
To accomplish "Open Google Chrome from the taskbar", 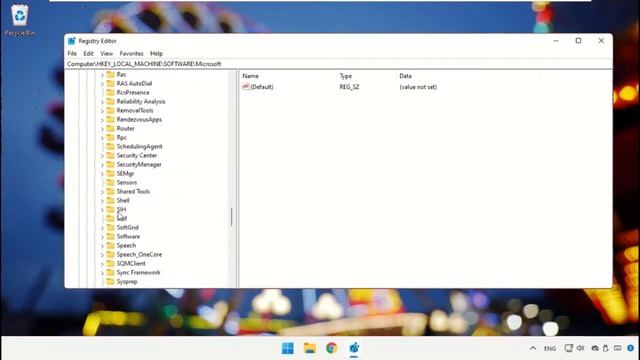I will (x=332, y=348).
